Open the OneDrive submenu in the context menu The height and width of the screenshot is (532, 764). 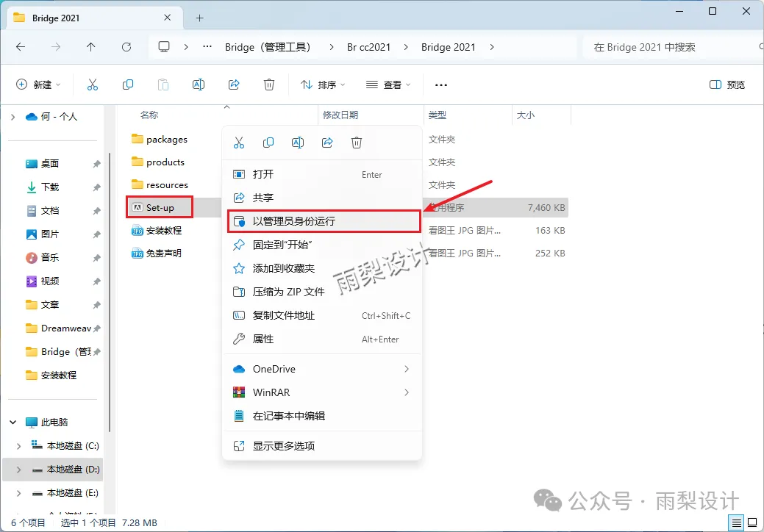click(321, 369)
